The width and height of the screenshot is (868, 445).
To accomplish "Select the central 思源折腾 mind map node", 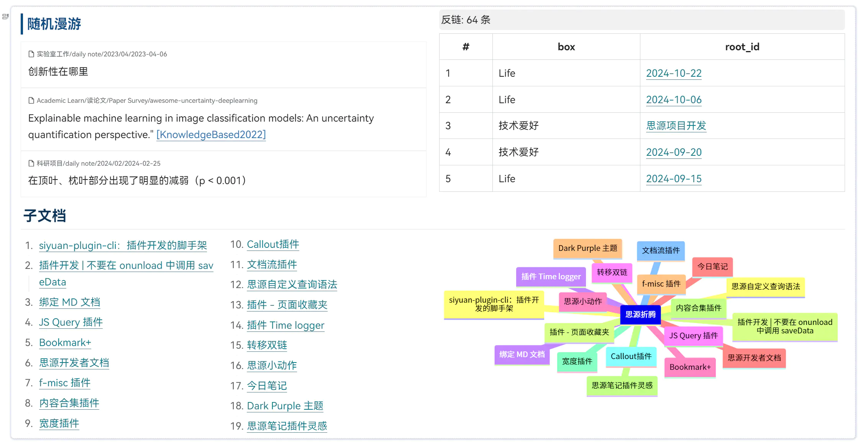I will pyautogui.click(x=640, y=315).
